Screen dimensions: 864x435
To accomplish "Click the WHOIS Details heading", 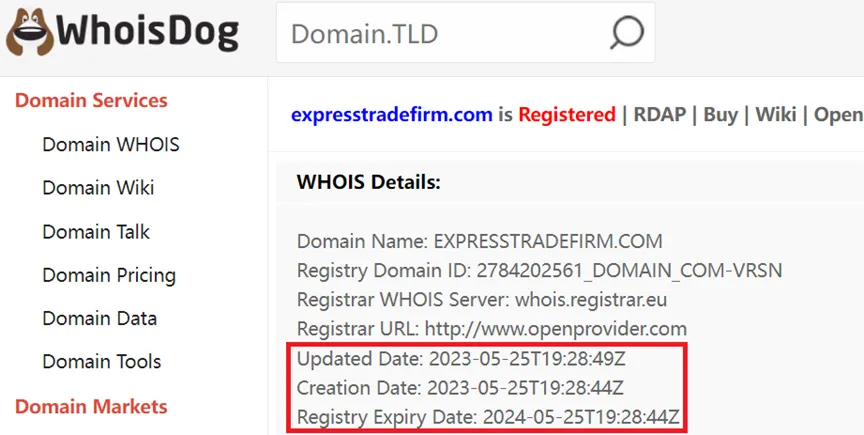I will [369, 182].
